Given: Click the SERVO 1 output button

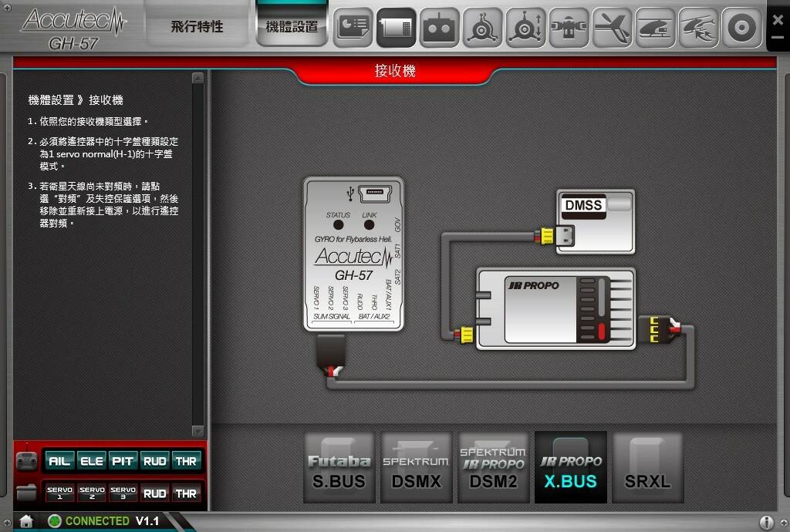Looking at the screenshot, I should tap(60, 493).
